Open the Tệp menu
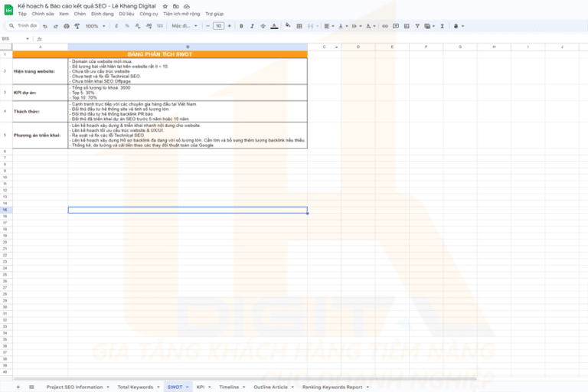Screen dimensions: 588x392 point(22,14)
